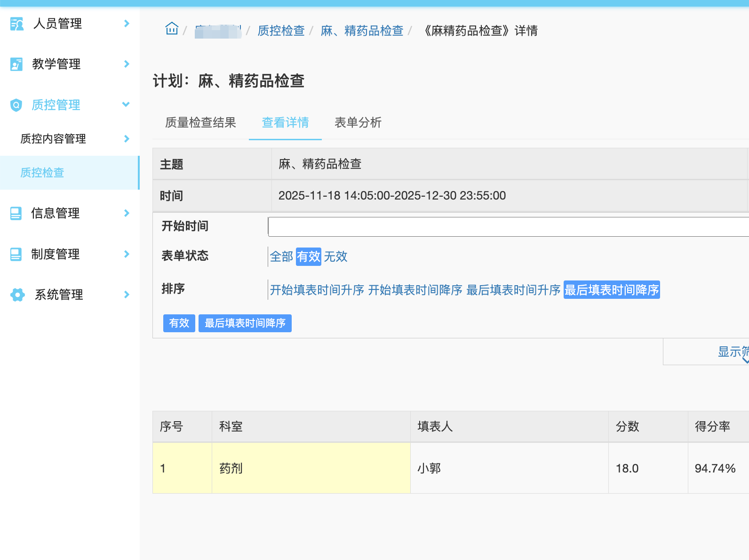
Task: Expand 质控内容管理 submenu arrow
Action: click(x=126, y=139)
